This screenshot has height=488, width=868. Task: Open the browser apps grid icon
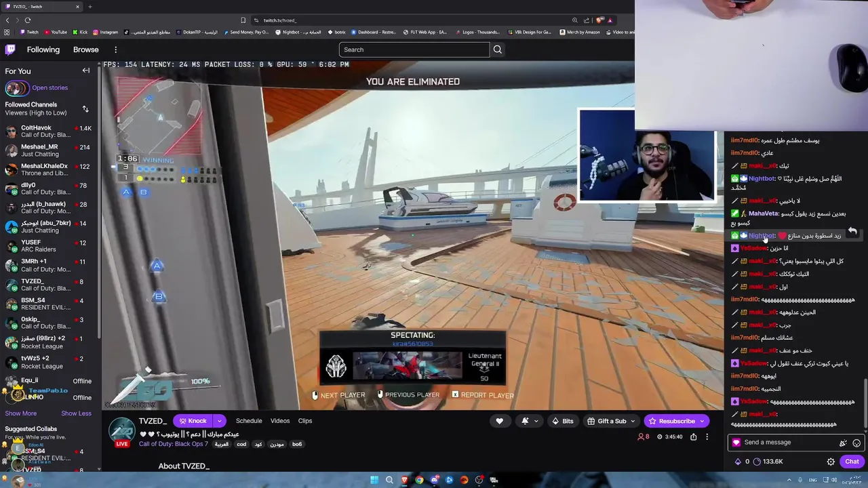pos(7,32)
